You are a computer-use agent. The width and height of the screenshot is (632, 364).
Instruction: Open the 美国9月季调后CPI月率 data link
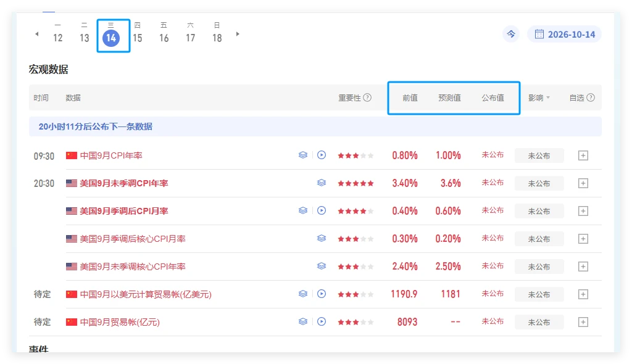pos(124,211)
